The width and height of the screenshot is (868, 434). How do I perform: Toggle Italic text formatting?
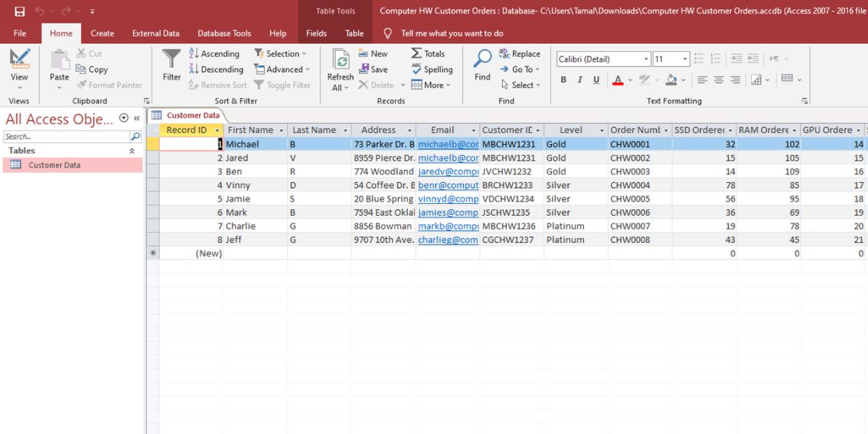click(x=581, y=80)
